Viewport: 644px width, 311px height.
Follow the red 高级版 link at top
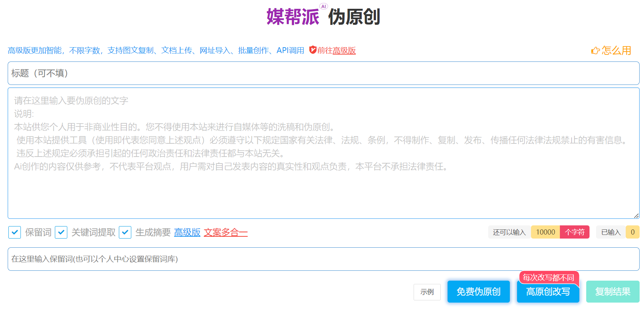tap(344, 50)
